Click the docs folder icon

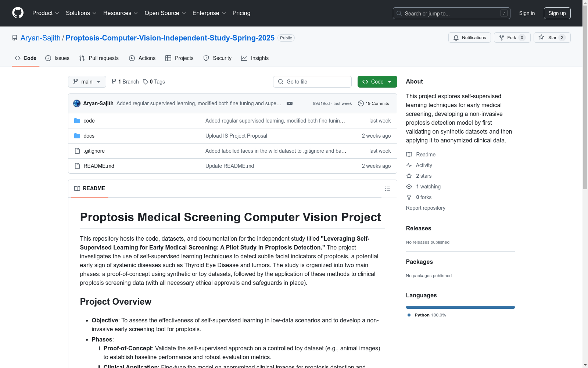click(x=77, y=136)
